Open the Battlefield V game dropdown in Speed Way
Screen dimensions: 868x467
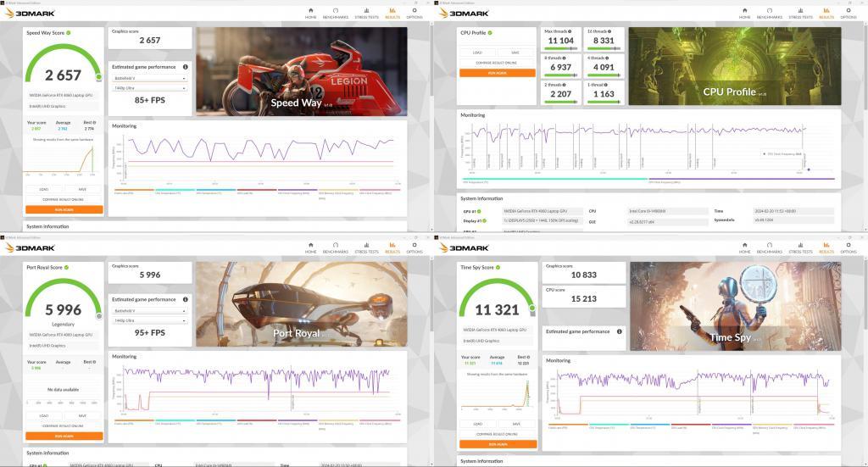click(x=149, y=77)
